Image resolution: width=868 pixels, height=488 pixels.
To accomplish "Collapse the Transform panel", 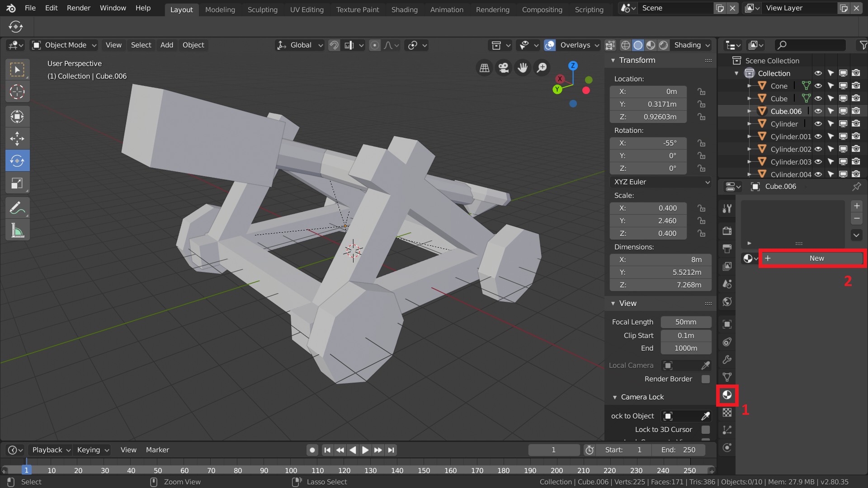I will (613, 61).
